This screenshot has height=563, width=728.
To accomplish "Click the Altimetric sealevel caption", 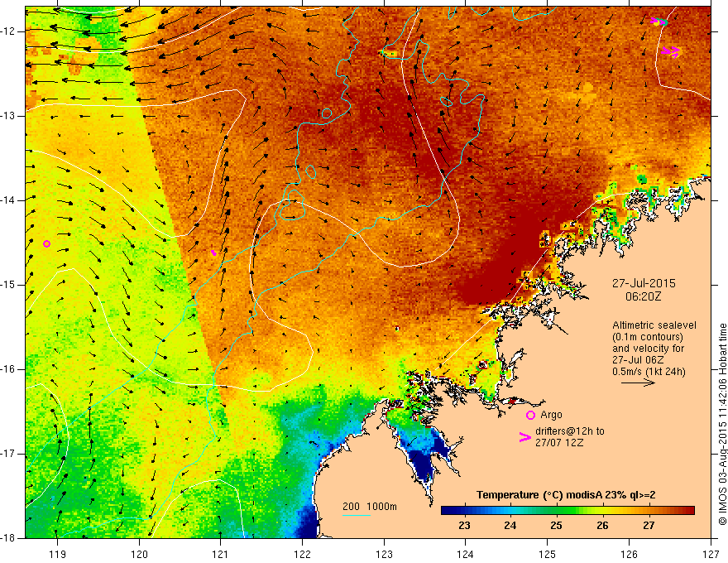I will [654, 325].
